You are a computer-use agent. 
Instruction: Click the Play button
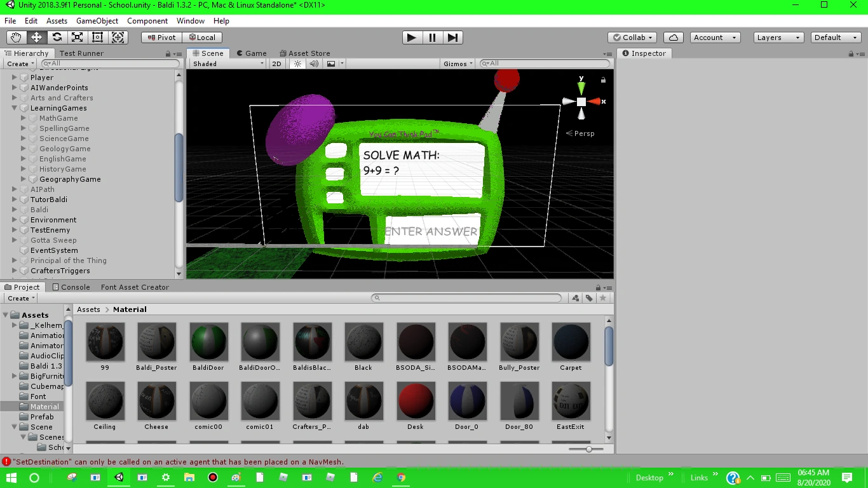coord(412,37)
